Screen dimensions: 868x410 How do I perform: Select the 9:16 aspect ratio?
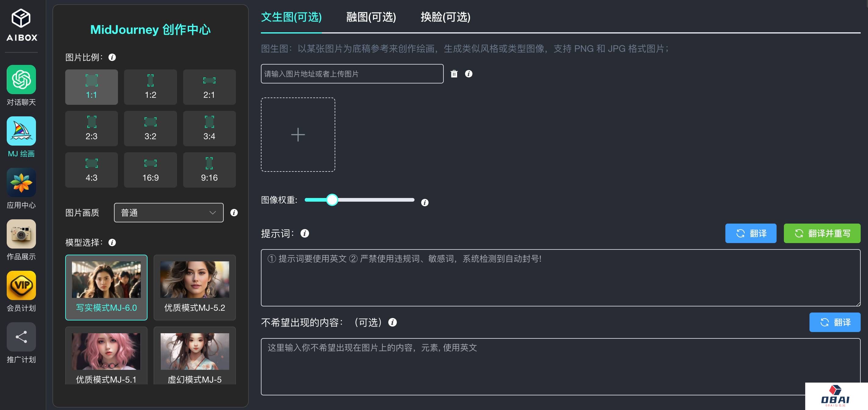pos(209,170)
